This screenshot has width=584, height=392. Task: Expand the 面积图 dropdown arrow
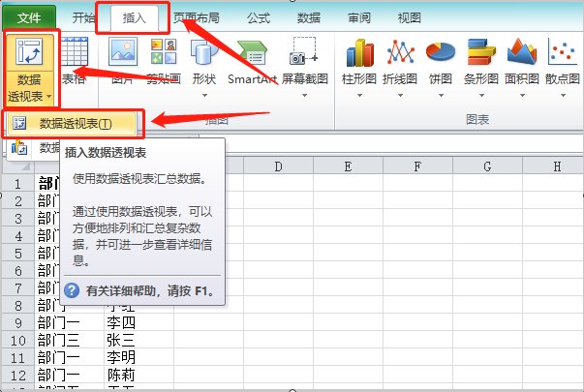tap(522, 95)
